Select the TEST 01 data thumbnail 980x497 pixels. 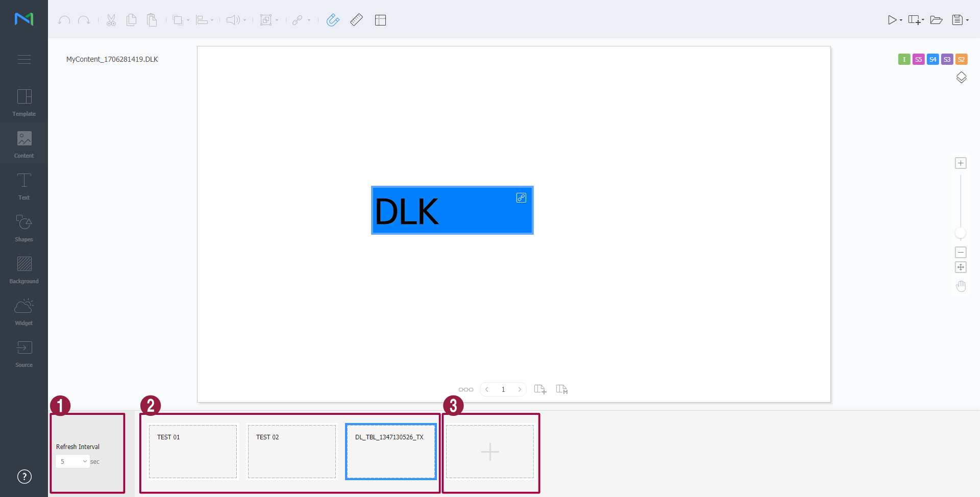193,452
